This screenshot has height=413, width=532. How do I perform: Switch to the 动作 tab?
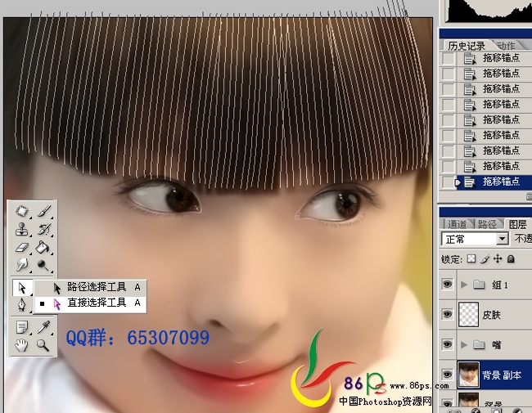[506, 46]
